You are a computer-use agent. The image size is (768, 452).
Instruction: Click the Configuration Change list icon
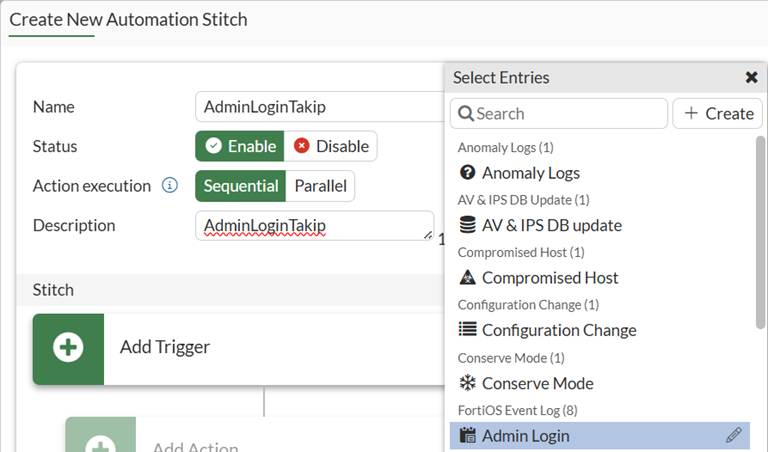pyautogui.click(x=467, y=329)
